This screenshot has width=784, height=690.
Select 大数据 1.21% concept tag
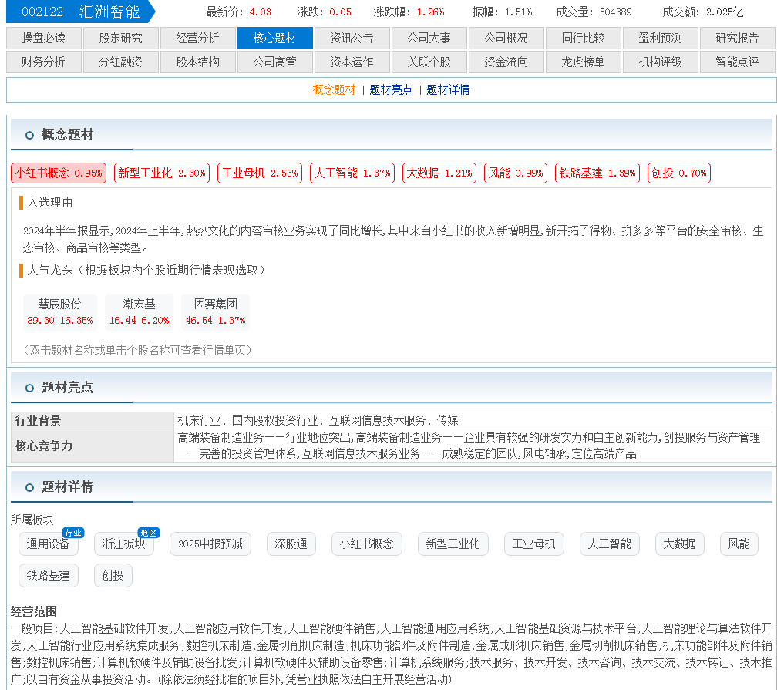click(439, 173)
